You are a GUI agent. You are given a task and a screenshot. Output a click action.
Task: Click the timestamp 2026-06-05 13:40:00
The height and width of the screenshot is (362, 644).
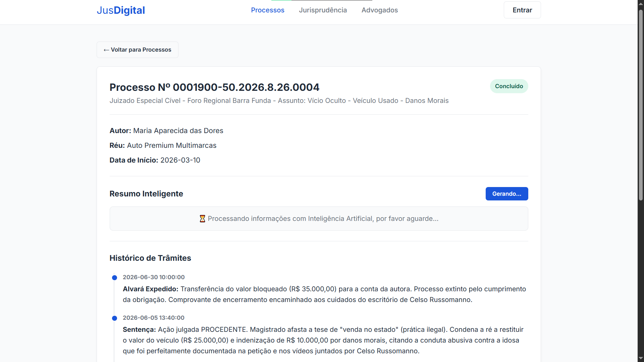(154, 318)
